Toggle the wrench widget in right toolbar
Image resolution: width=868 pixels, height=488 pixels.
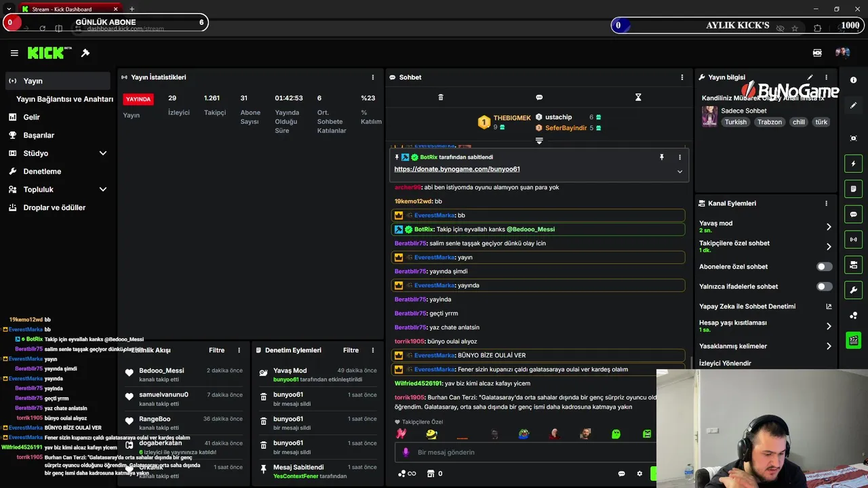point(853,290)
